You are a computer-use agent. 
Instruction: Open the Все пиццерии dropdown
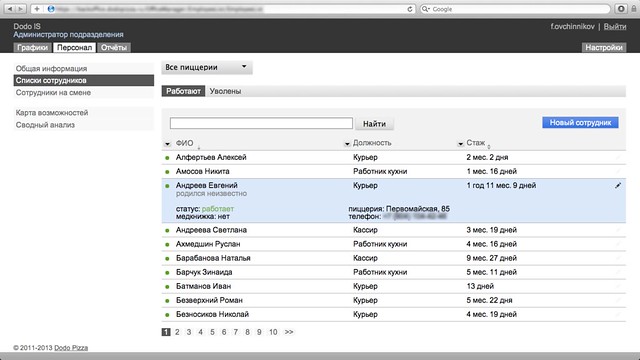[x=207, y=67]
